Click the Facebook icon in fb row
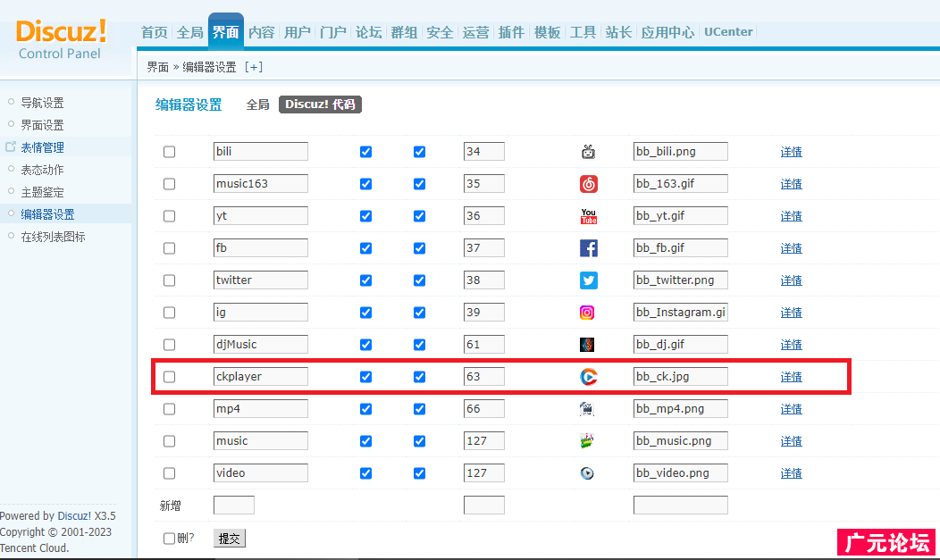Image resolution: width=940 pixels, height=560 pixels. coord(588,248)
